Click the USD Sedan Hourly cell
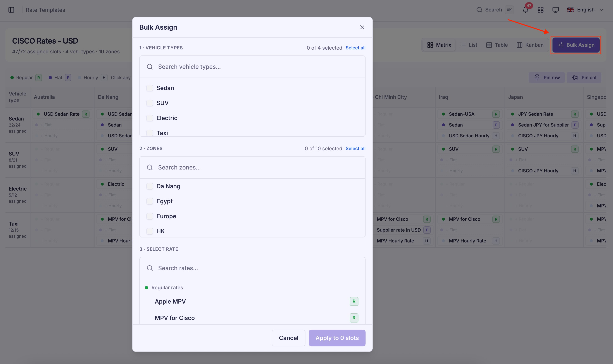This screenshot has width=613, height=364. pos(470,136)
